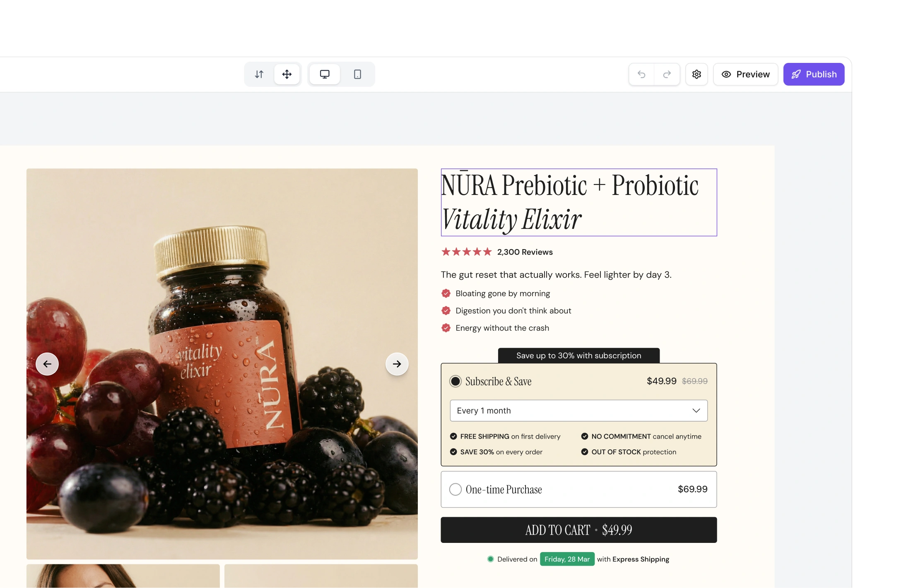Show next product image
Screen dimensions: 911x588
pos(397,364)
